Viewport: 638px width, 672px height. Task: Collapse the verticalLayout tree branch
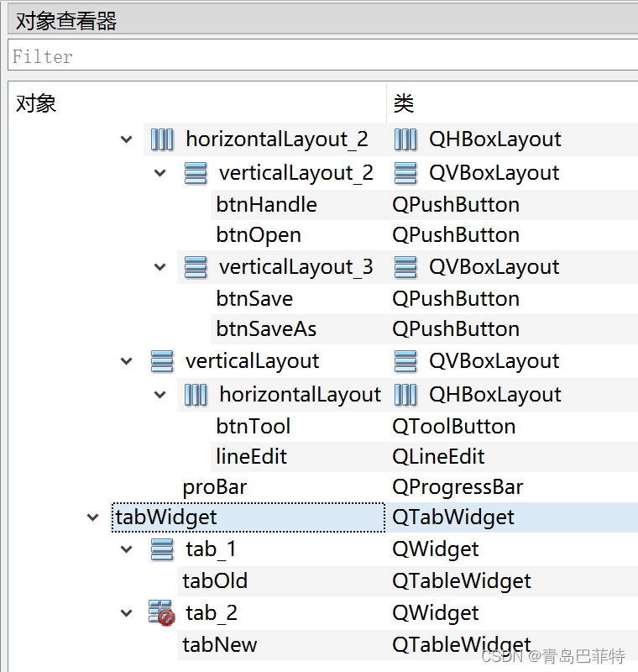(126, 360)
